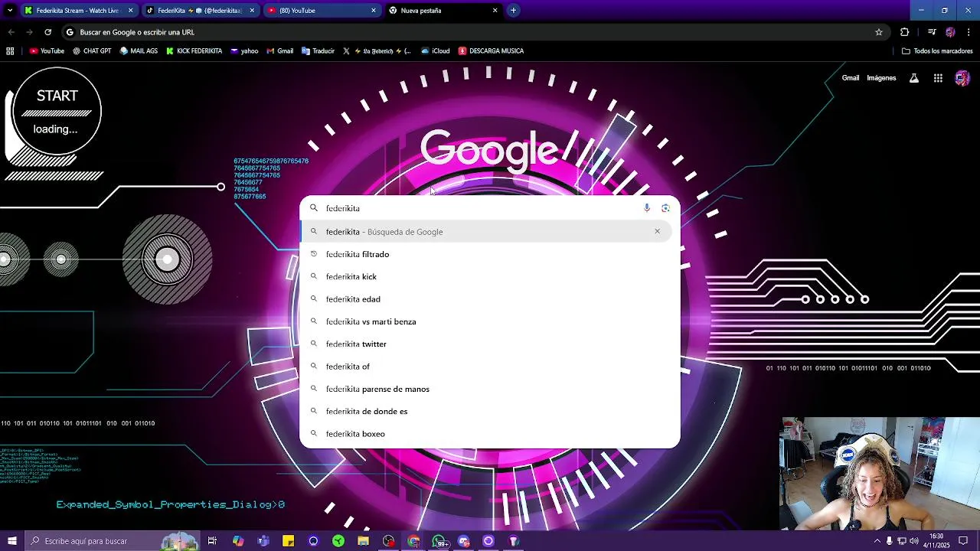Select suggestion federikita boxeo
The width and height of the screenshot is (980, 551).
click(x=486, y=434)
